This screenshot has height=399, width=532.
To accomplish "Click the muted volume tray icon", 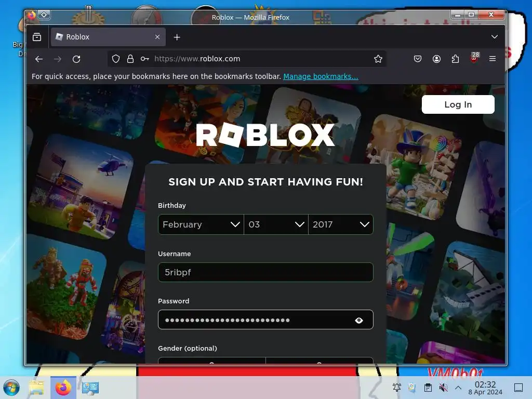I will (443, 387).
